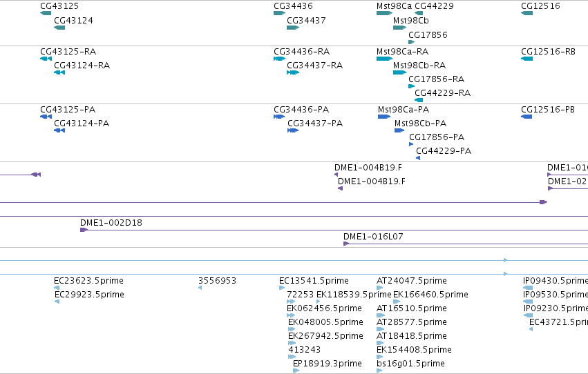Select the Mst98Ca gene arrow

click(384, 13)
